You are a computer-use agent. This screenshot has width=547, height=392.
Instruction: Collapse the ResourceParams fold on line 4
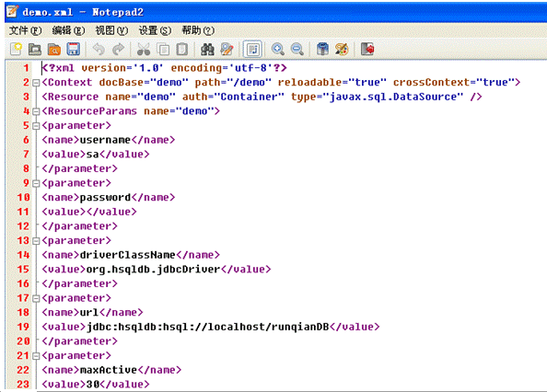pos(36,111)
